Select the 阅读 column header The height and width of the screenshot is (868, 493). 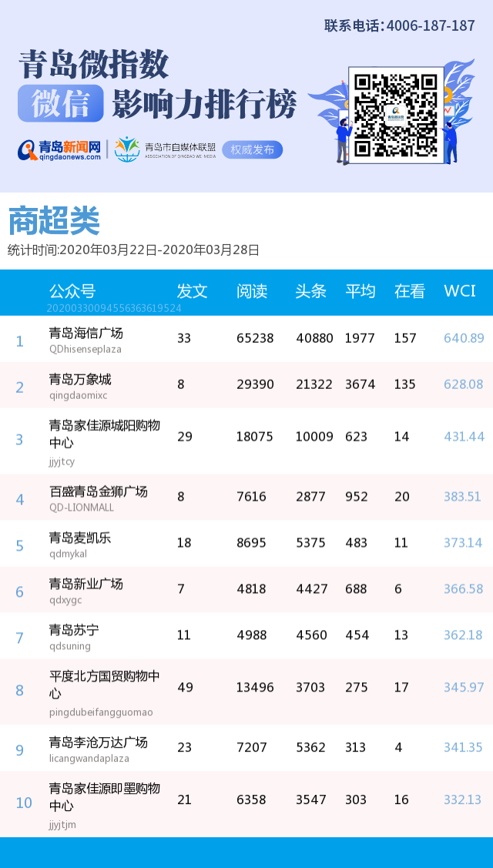click(x=251, y=291)
